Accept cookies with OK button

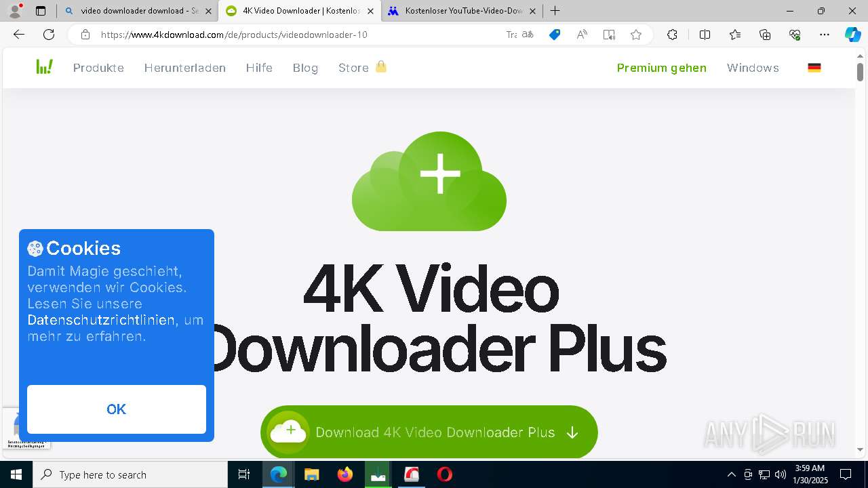[x=117, y=409]
